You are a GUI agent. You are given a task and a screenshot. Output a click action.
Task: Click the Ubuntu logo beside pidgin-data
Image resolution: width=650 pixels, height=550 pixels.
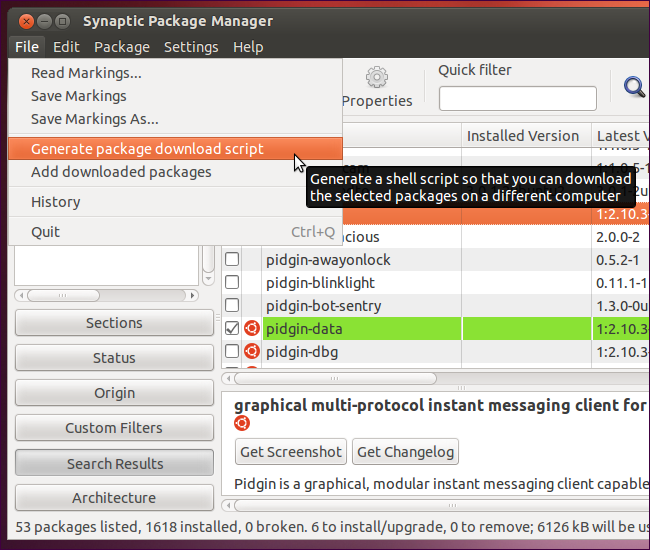pyautogui.click(x=252, y=328)
